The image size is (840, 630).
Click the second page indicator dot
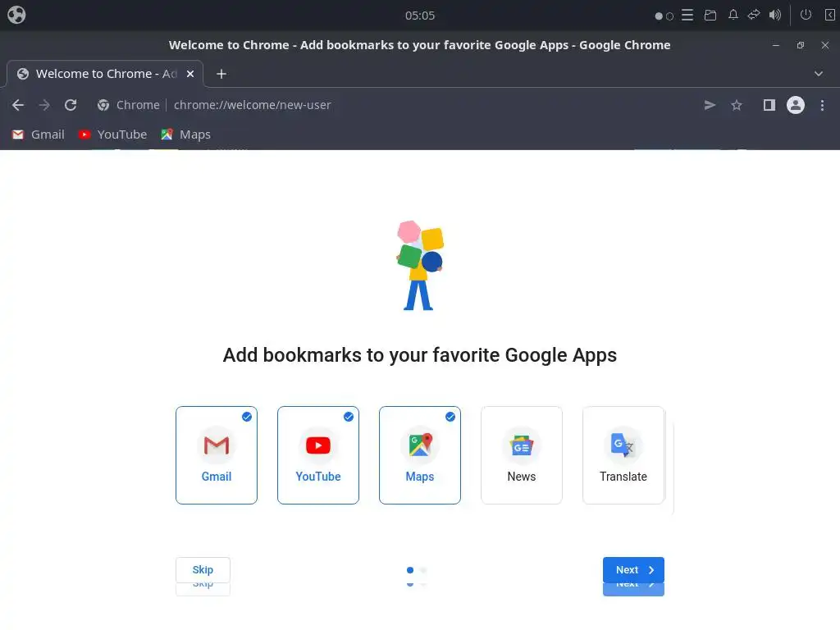(424, 570)
